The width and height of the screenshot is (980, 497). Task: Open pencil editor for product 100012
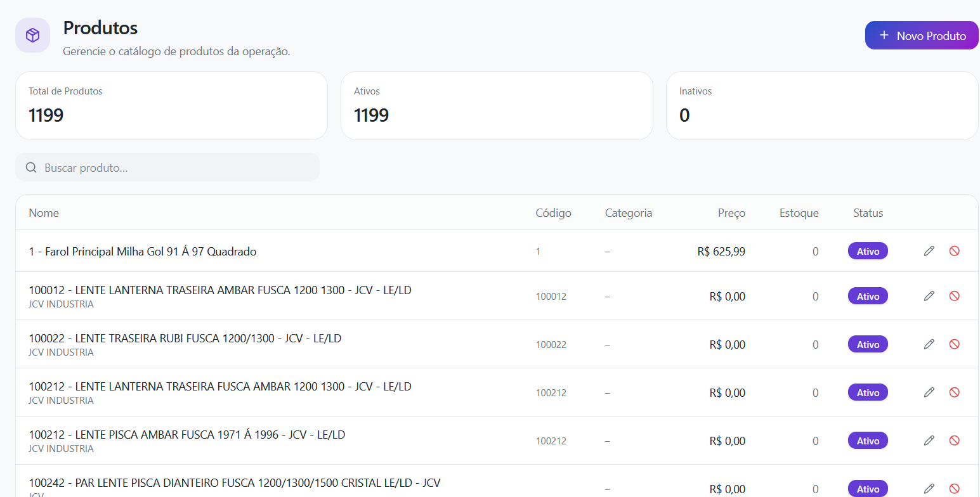click(x=929, y=296)
